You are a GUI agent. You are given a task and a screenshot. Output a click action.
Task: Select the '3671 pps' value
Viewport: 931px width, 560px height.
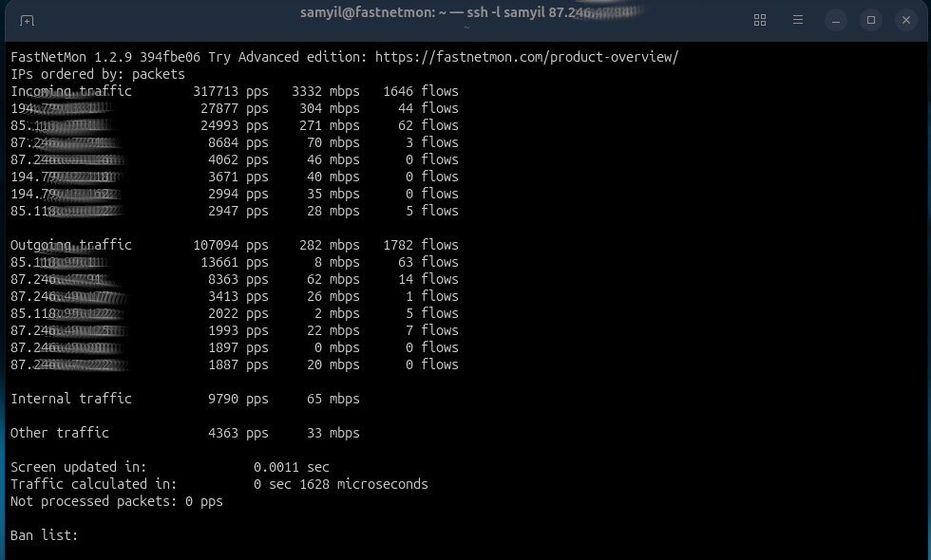[238, 177]
